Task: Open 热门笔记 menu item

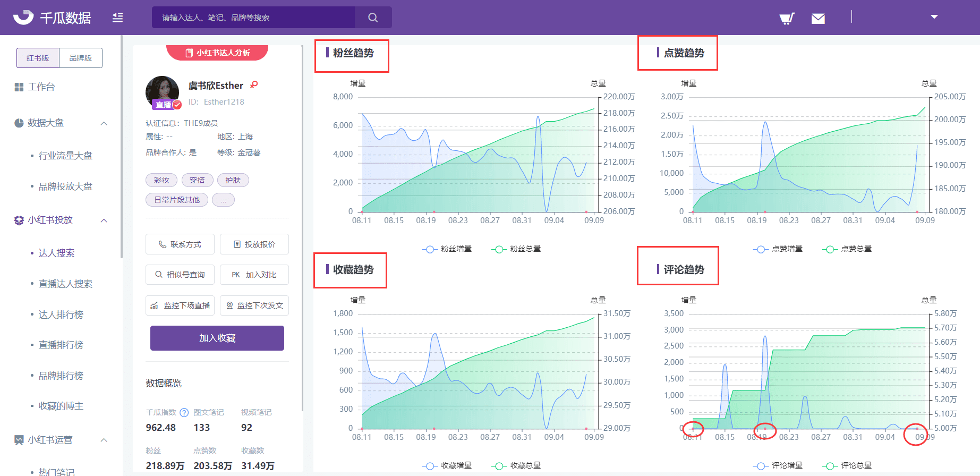Action: click(56, 471)
